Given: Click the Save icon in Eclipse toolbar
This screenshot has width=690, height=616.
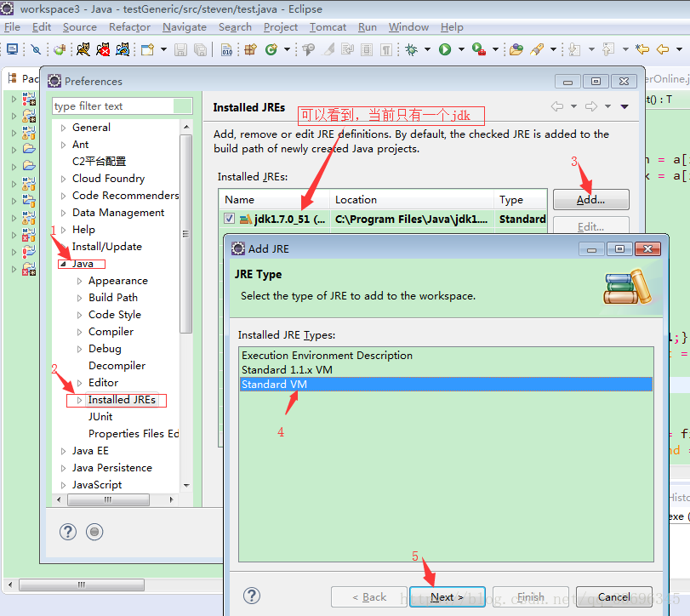Looking at the screenshot, I should click(x=180, y=49).
